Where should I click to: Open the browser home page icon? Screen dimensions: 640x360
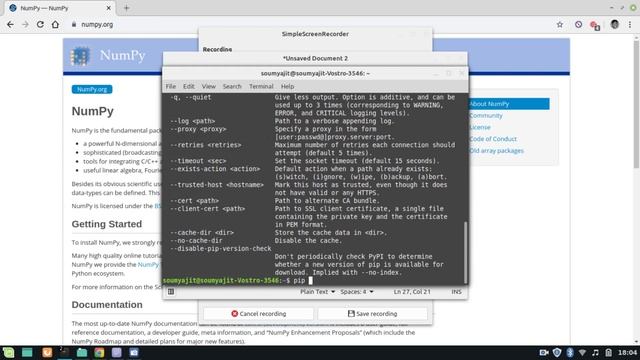pyautogui.click(x=55, y=24)
